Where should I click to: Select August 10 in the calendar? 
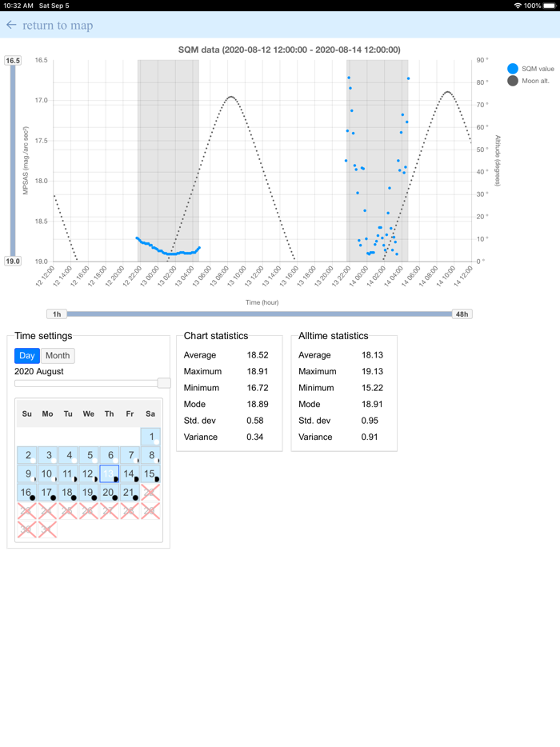click(48, 473)
